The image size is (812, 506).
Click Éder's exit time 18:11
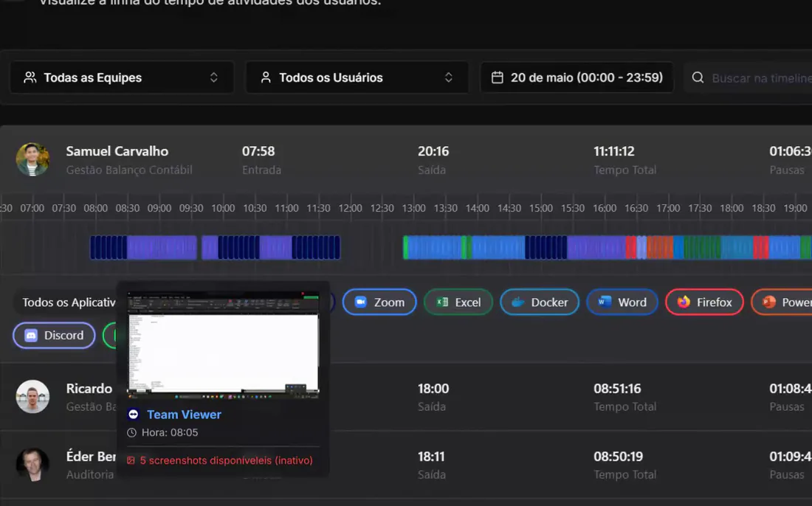431,457
